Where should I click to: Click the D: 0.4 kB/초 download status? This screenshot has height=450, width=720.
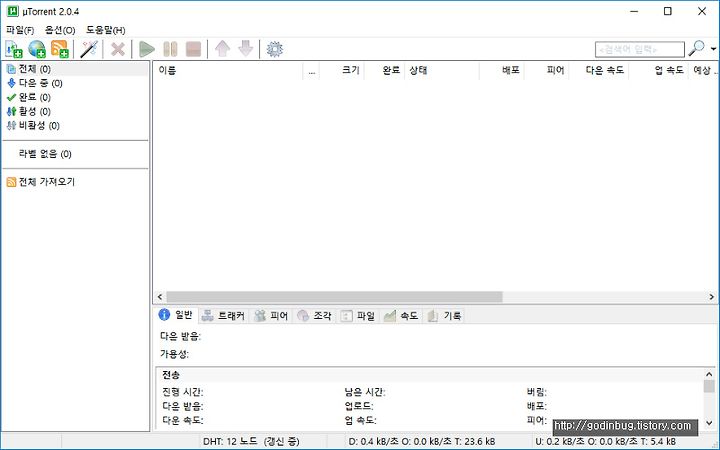(422, 442)
